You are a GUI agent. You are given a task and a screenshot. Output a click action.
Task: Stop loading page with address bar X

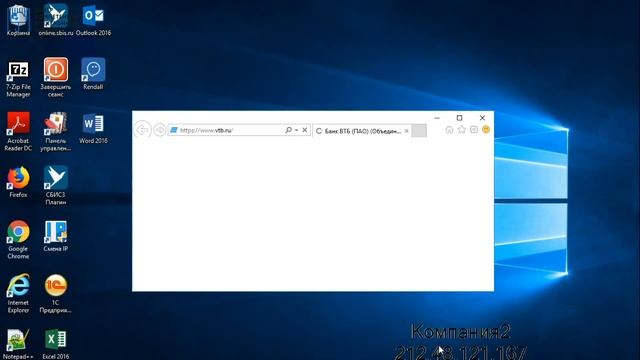(x=304, y=130)
